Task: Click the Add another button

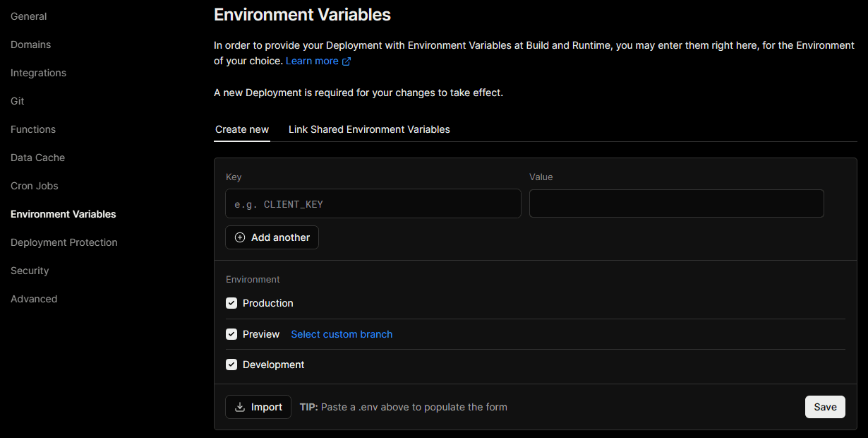Action: pos(272,237)
